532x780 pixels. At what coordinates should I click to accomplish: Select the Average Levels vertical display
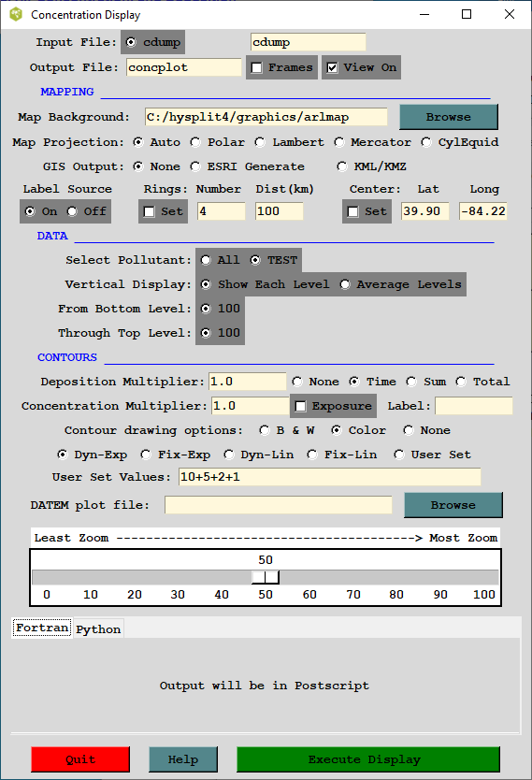click(345, 284)
